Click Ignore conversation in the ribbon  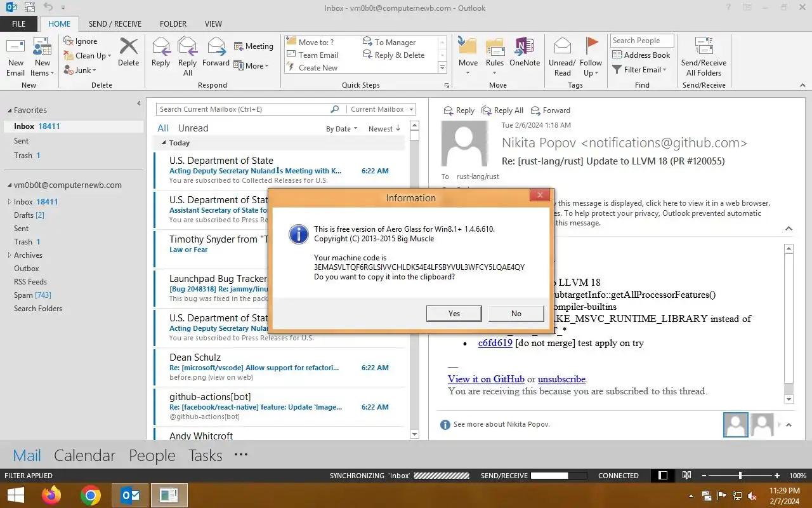coord(81,41)
